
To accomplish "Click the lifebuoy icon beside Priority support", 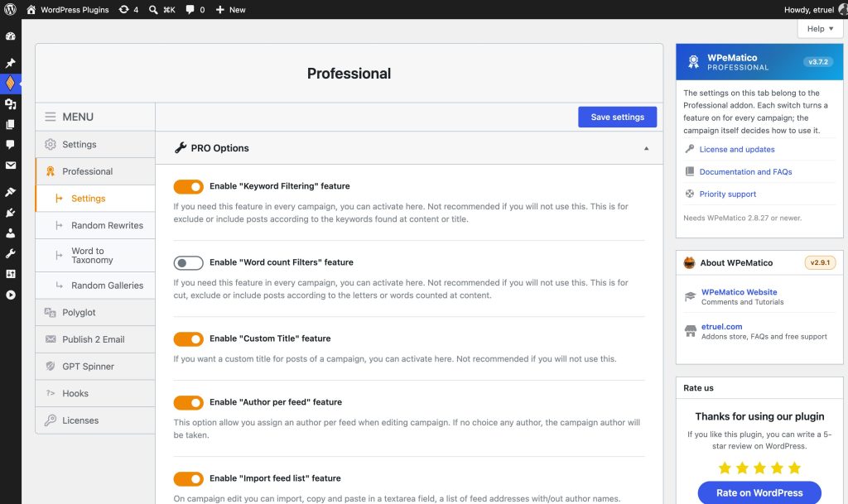I will coord(690,194).
